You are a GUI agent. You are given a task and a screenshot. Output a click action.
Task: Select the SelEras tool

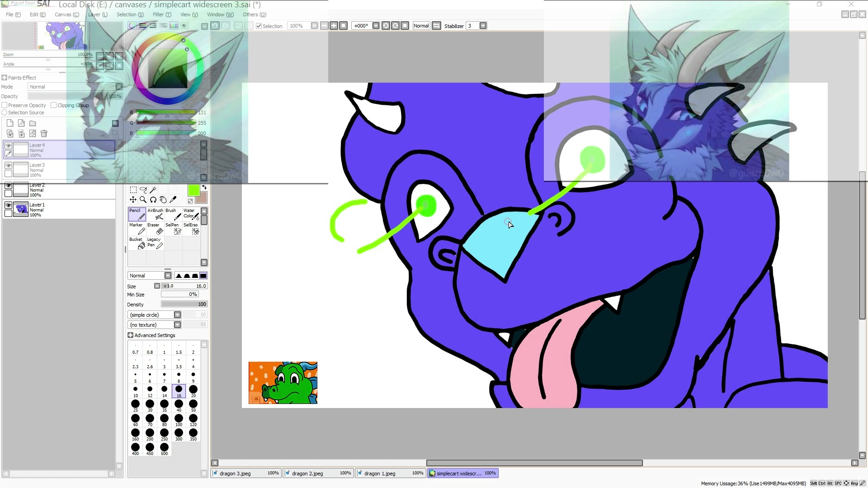(191, 229)
